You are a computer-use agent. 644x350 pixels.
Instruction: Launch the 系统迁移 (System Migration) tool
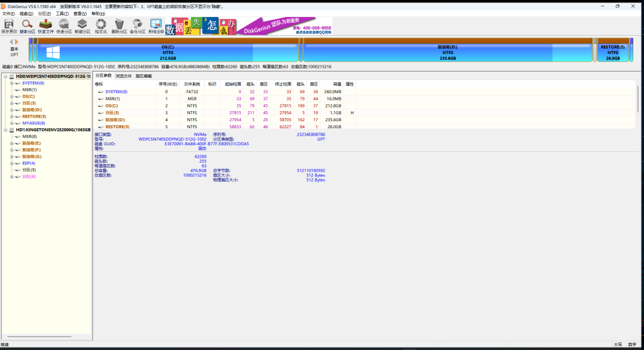(156, 25)
